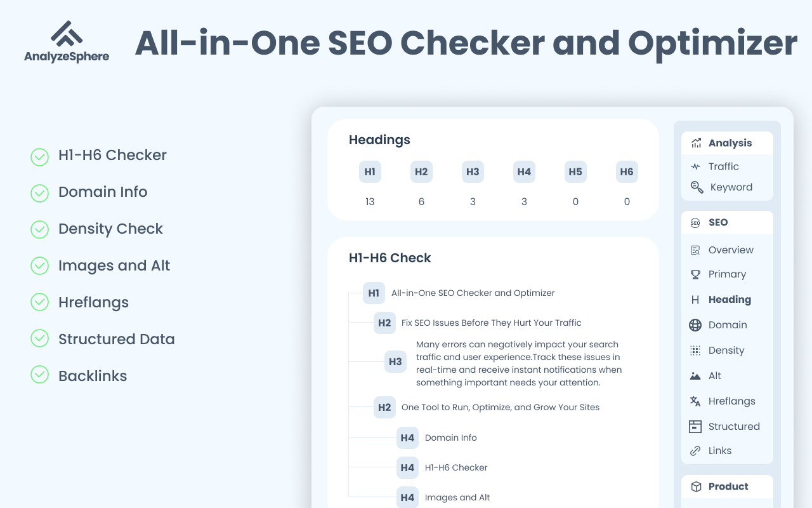Image resolution: width=812 pixels, height=508 pixels.
Task: Open the Density grid icon
Action: click(x=696, y=350)
